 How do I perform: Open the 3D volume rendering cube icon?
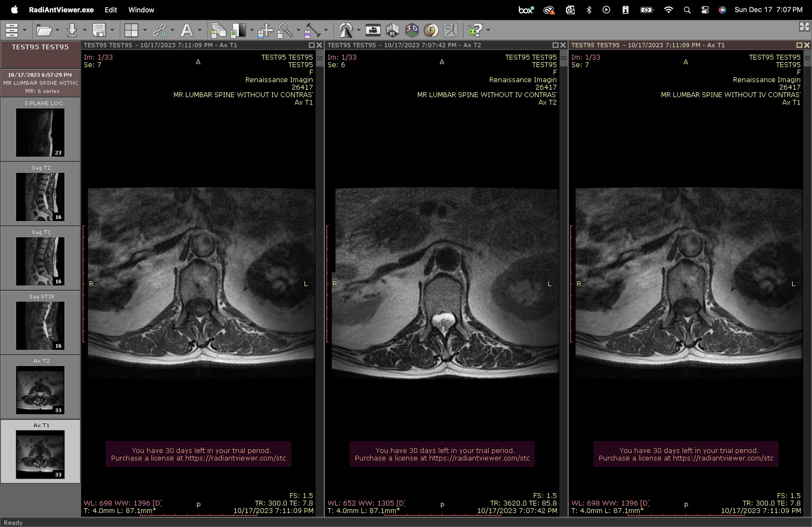pyautogui.click(x=412, y=30)
